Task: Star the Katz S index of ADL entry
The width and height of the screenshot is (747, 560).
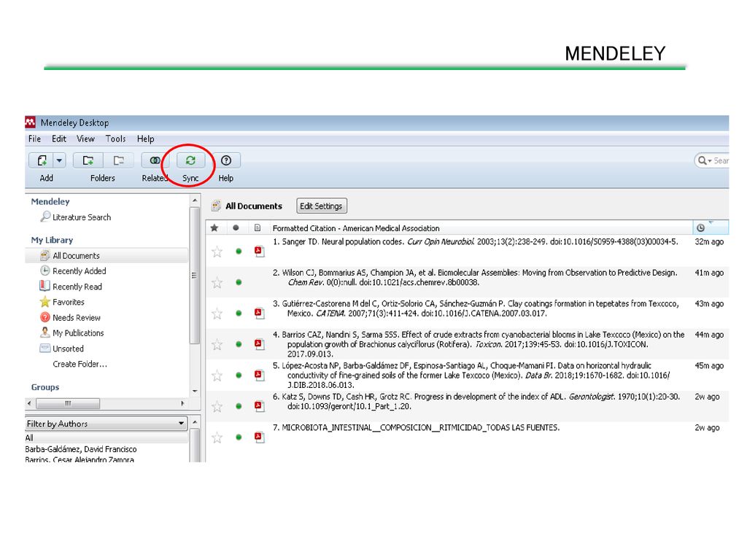Action: 217,406
